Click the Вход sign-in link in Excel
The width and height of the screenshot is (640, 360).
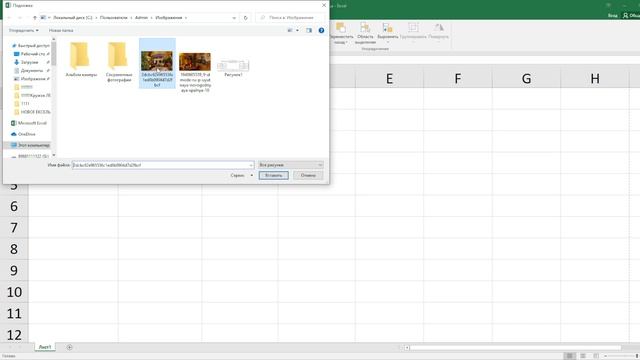click(612, 16)
